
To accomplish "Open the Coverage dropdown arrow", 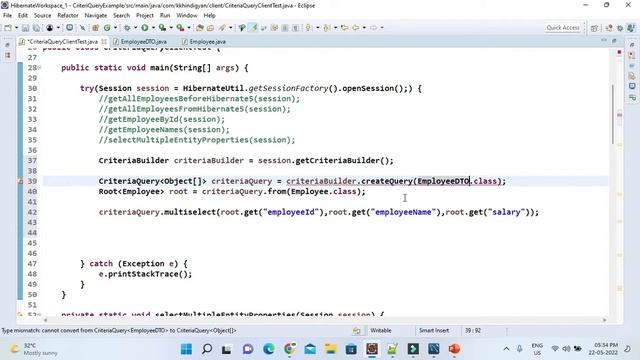I will pos(171,28).
